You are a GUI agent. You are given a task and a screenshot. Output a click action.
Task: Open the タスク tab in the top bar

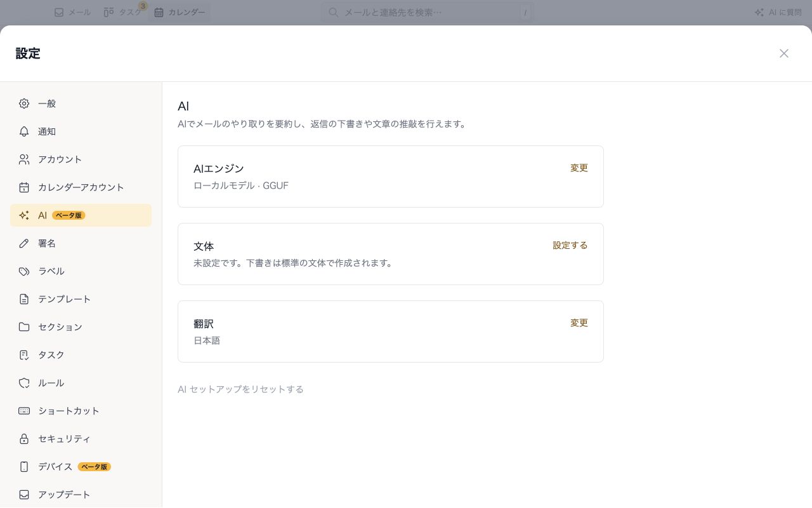(122, 12)
